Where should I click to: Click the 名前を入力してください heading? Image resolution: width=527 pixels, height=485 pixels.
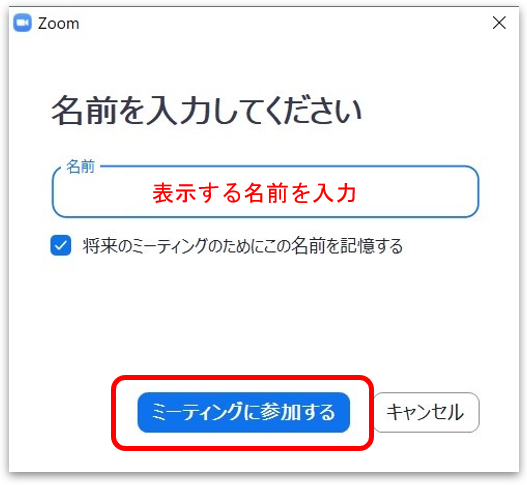pyautogui.click(x=206, y=110)
